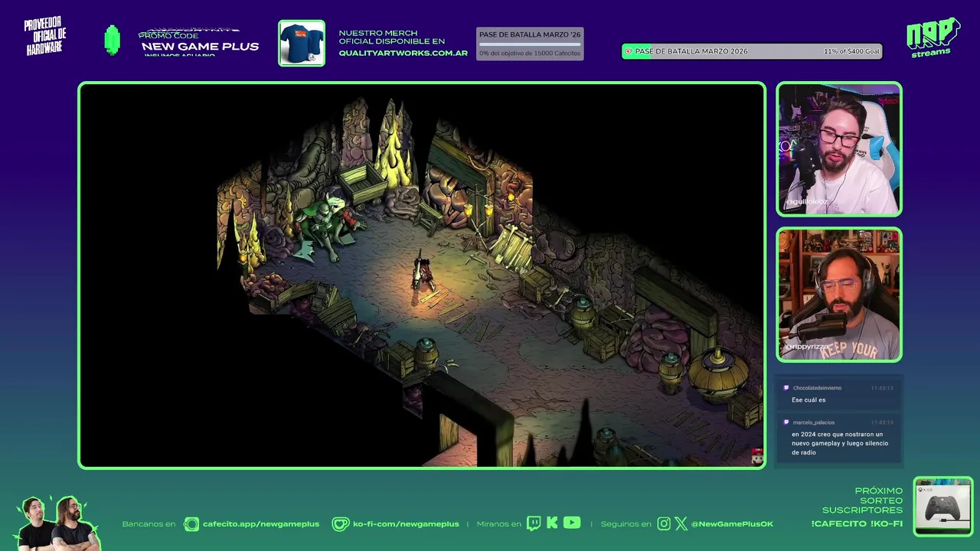Click the top webcam of streamer with glasses
Image resolution: width=980 pixels, height=551 pixels.
pyautogui.click(x=839, y=149)
